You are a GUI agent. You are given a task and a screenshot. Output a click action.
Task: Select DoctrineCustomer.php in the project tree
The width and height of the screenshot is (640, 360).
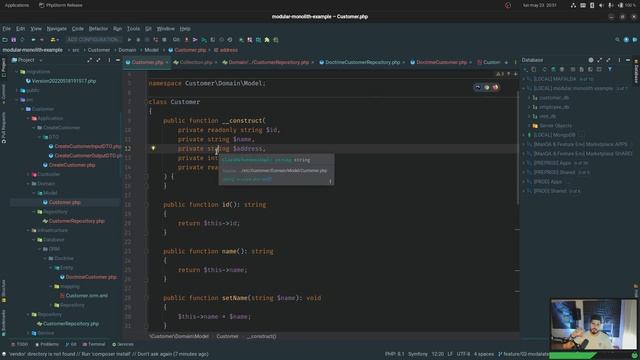point(88,277)
